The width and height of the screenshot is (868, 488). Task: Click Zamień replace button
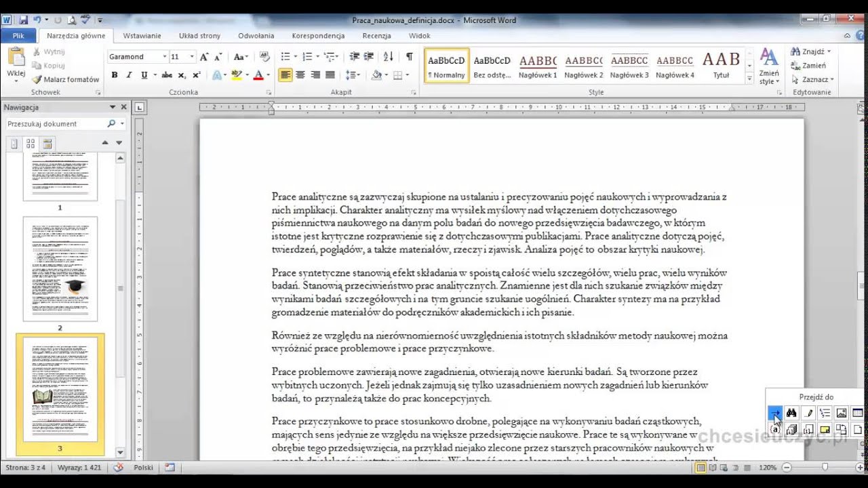[808, 66]
